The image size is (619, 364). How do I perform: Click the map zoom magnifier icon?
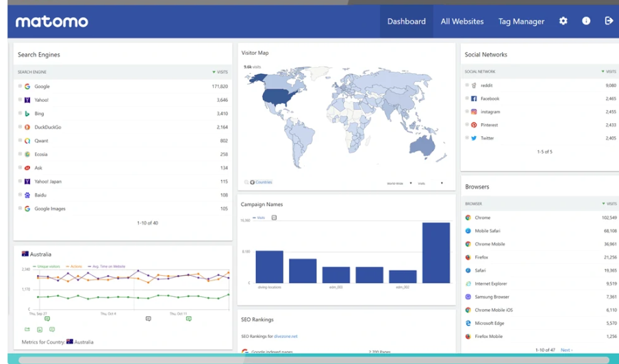pyautogui.click(x=247, y=182)
